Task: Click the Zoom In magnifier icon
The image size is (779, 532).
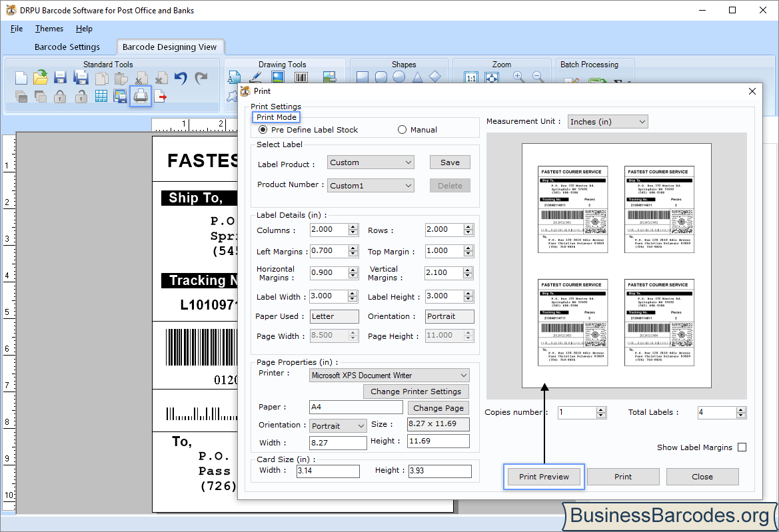Action: [518, 77]
